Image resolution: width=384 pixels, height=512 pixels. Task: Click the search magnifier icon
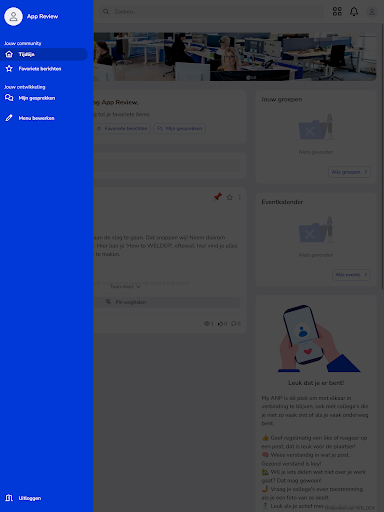[x=106, y=12]
